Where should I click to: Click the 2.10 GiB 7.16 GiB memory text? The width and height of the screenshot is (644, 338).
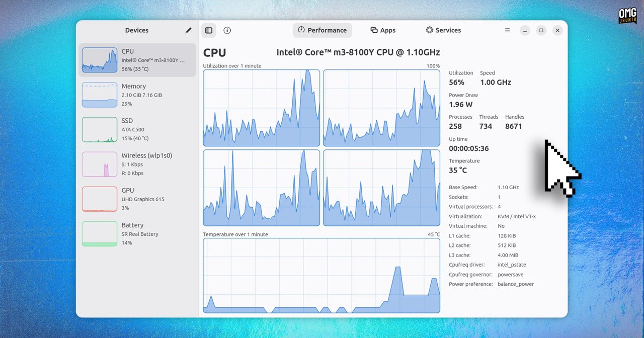click(142, 95)
